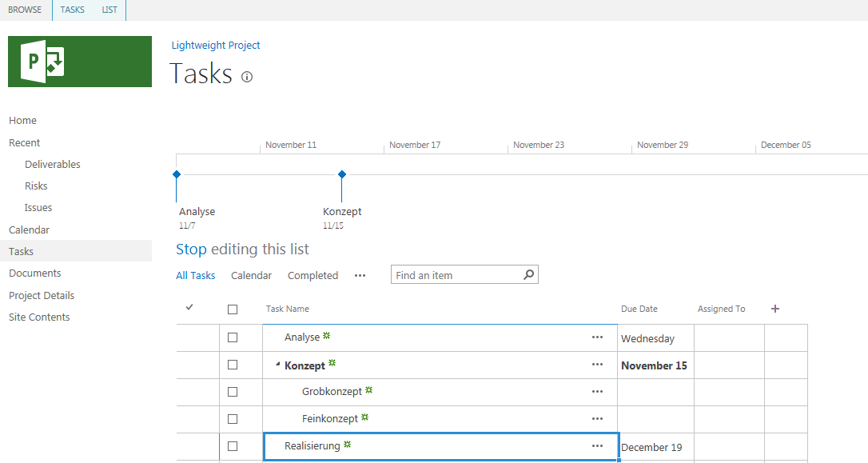Open Calendar in the sidebar
The image size is (868, 463).
(x=29, y=230)
